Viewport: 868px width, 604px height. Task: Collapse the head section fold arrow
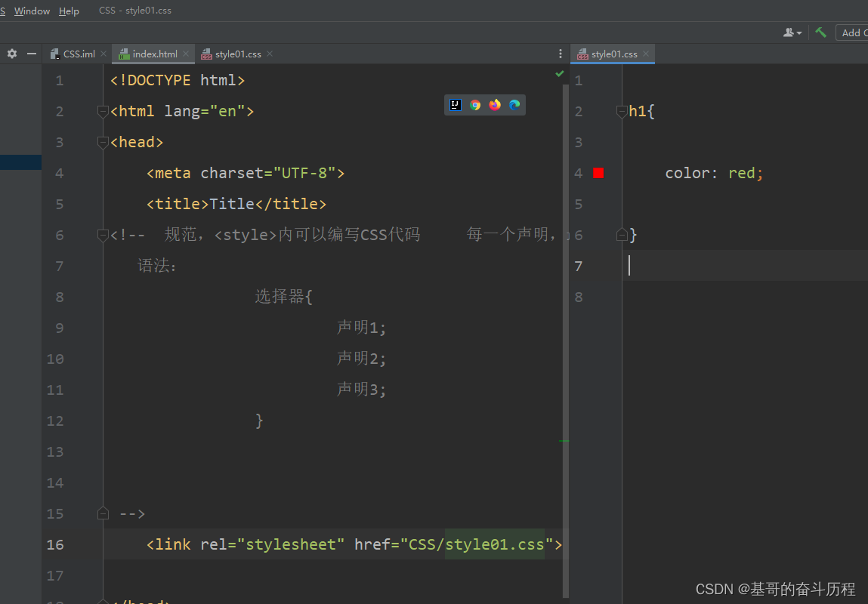coord(103,143)
